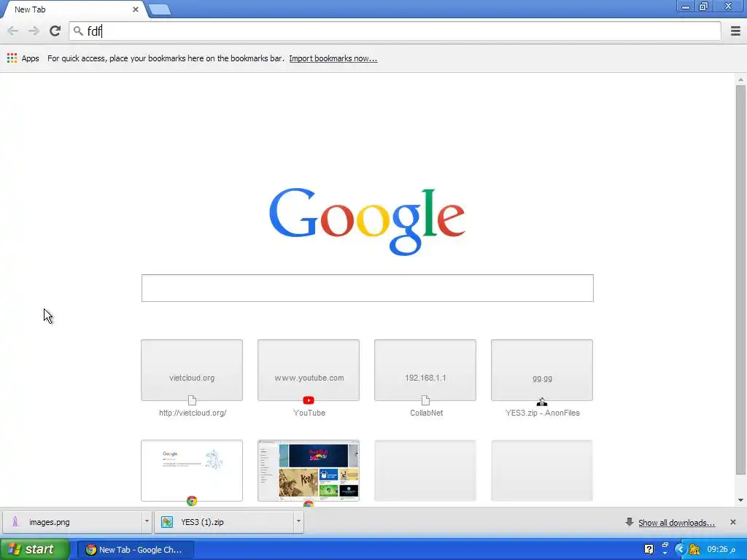
Task: Click the scrollbar up arrow
Action: pyautogui.click(x=740, y=79)
